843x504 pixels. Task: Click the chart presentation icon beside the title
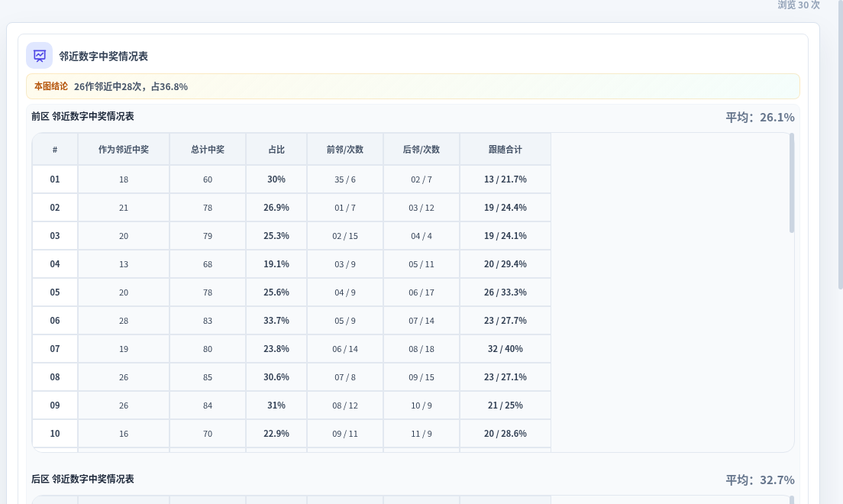pyautogui.click(x=39, y=56)
